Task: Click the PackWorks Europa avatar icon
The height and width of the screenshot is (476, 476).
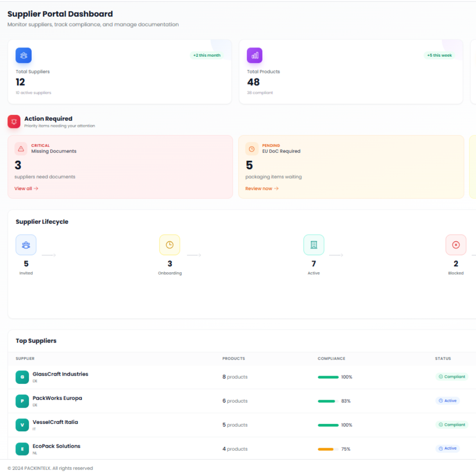Action: click(x=22, y=401)
